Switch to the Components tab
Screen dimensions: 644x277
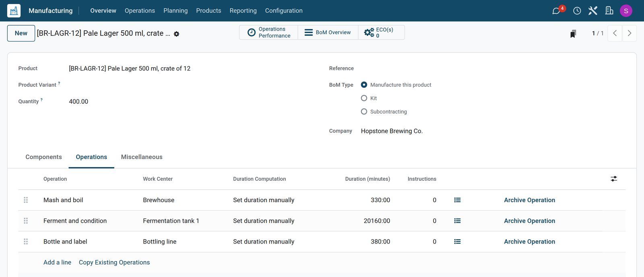point(43,157)
